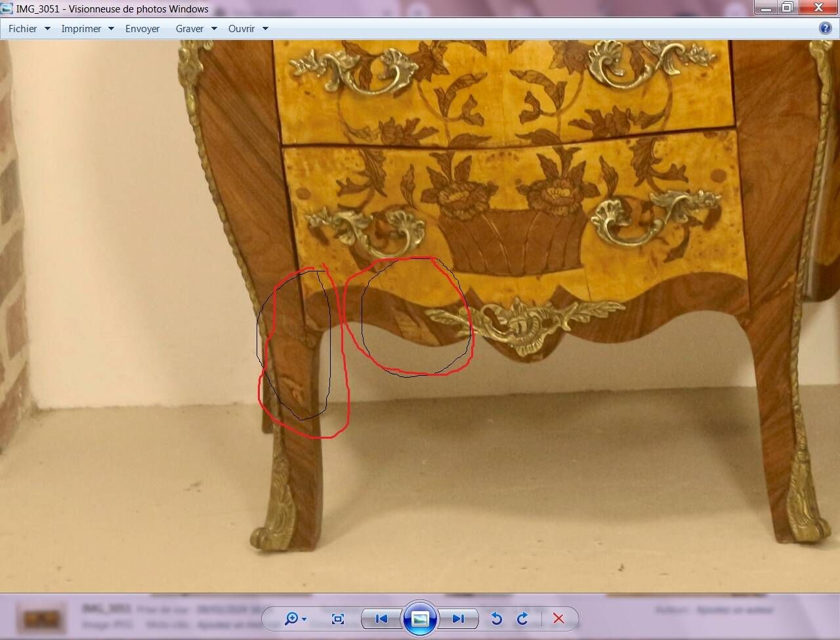The image size is (840, 640).
Task: Click the photo viewer title bar icon
Action: (7, 9)
